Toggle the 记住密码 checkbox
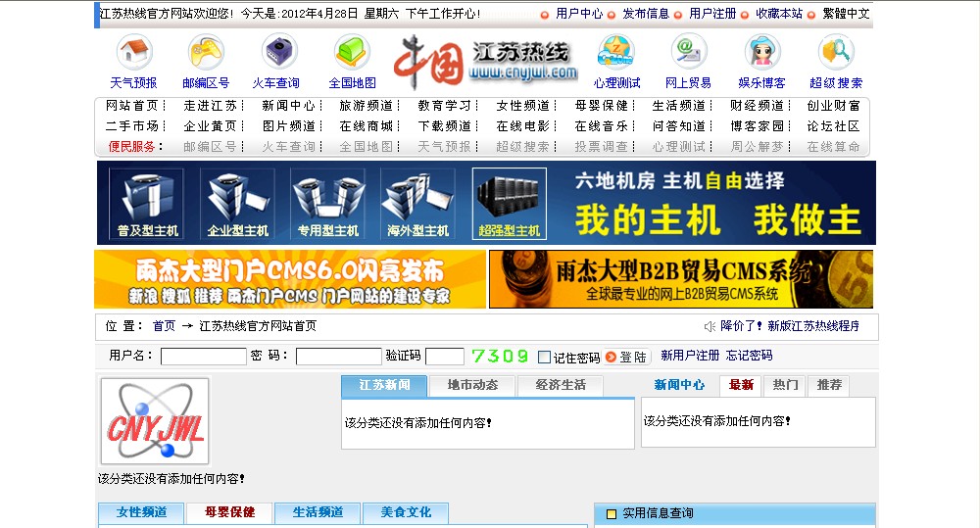The height and width of the screenshot is (528, 980). click(x=544, y=358)
